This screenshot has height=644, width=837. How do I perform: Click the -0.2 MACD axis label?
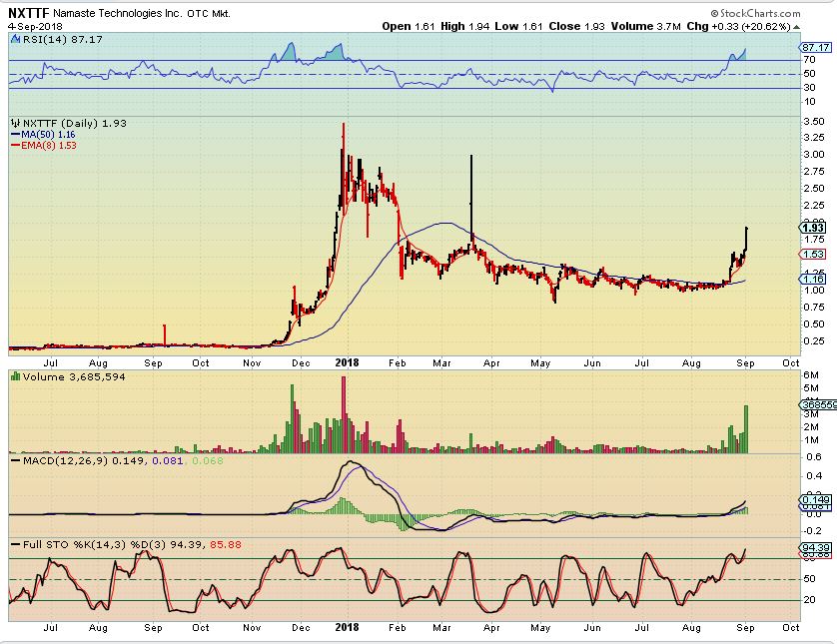812,530
